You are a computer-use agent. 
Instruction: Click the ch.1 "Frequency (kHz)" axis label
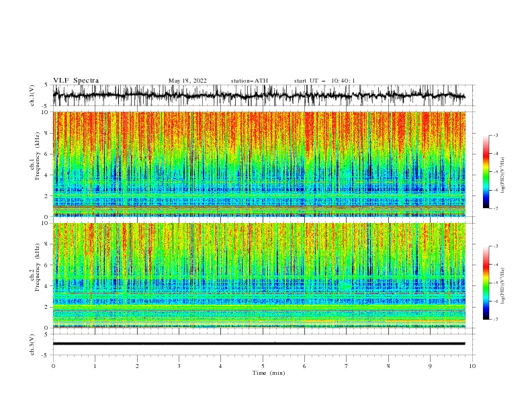click(x=38, y=154)
